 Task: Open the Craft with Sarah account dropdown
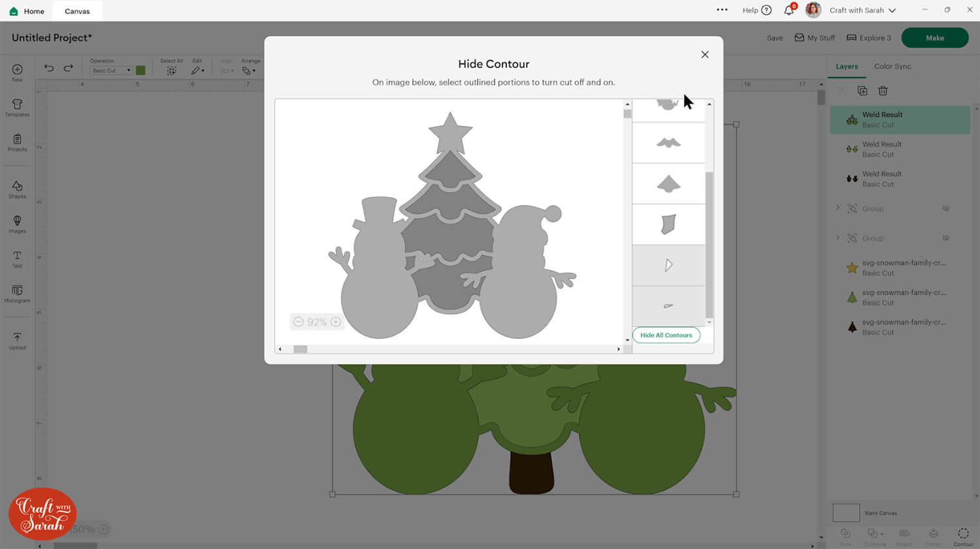863,10
